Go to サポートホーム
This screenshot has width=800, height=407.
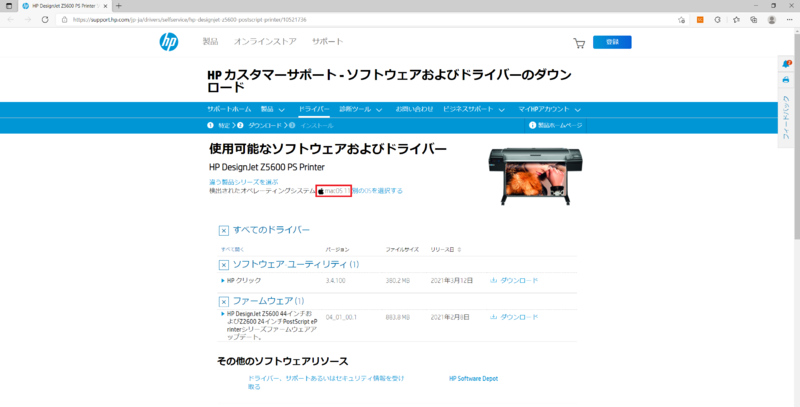pos(229,109)
